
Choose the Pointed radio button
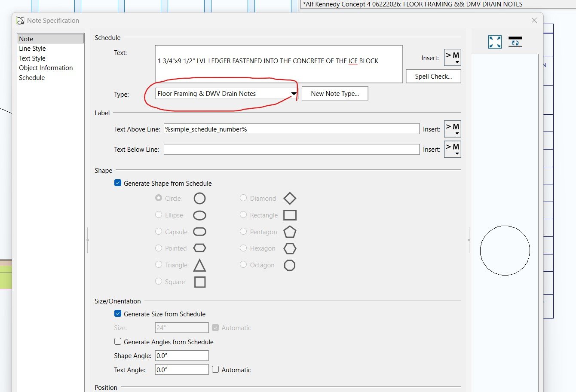pyautogui.click(x=159, y=248)
